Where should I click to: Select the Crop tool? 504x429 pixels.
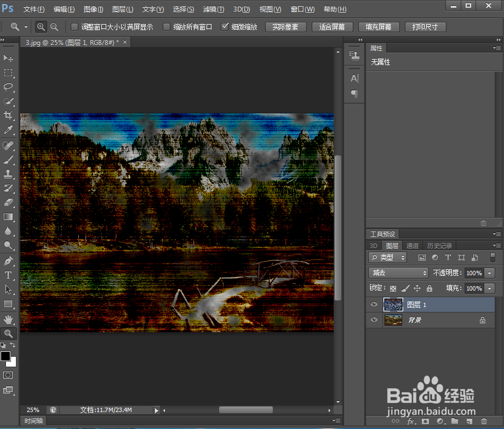8,115
